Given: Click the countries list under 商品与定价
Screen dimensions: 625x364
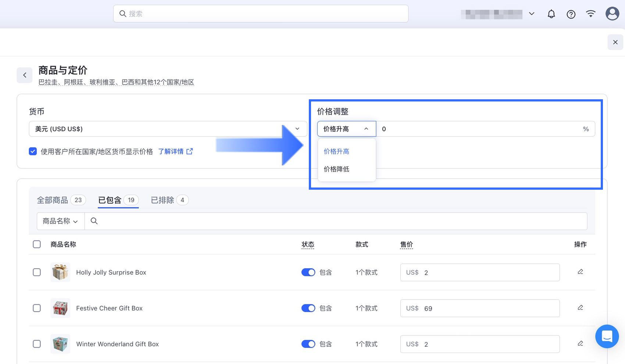Looking at the screenshot, I should [116, 82].
